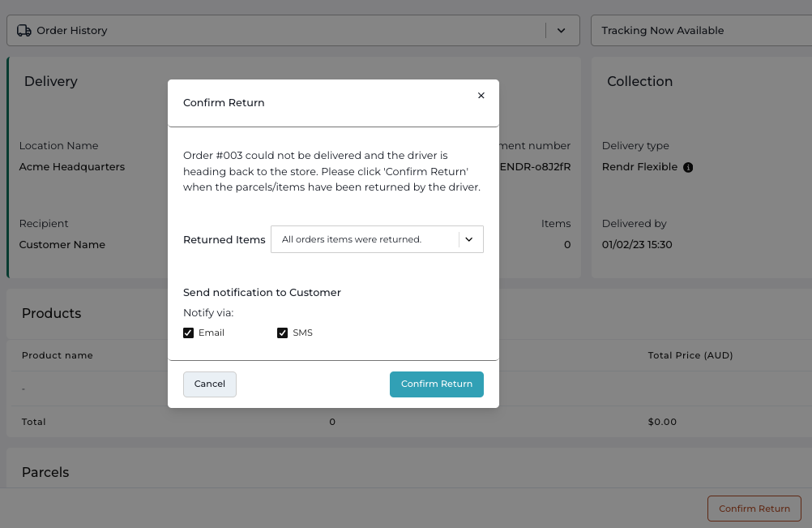812x528 pixels.
Task: Click the Customer Name recipient value
Action: (x=62, y=245)
